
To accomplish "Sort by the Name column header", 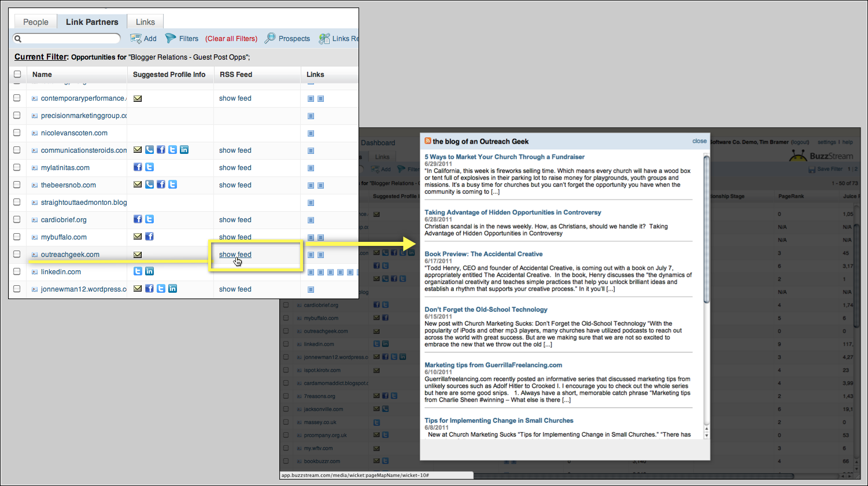I will point(42,74).
